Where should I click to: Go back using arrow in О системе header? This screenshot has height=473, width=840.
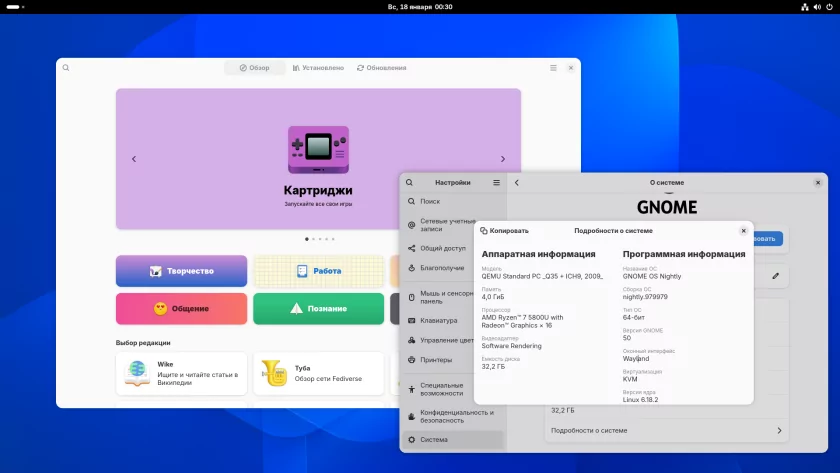tap(517, 183)
